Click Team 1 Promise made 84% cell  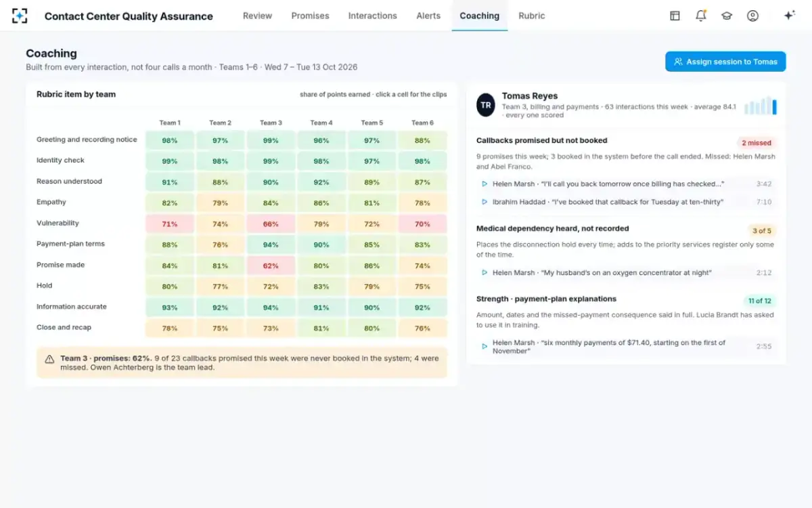point(170,266)
